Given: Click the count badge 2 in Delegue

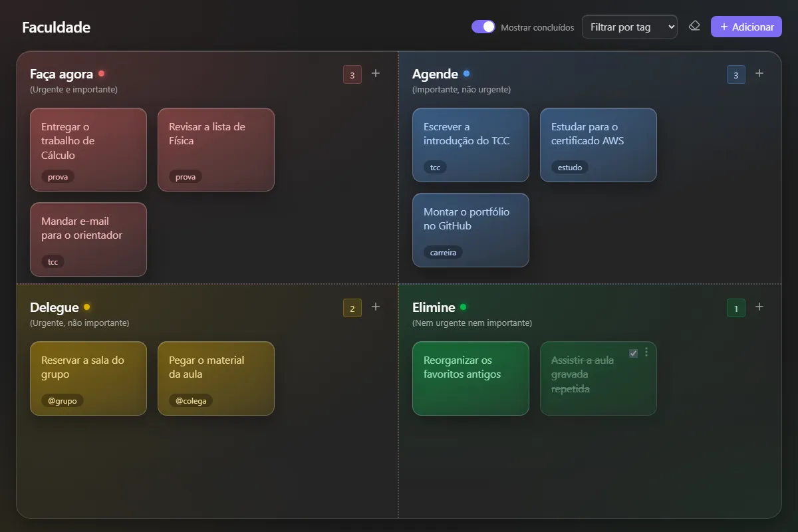Looking at the screenshot, I should coord(352,308).
